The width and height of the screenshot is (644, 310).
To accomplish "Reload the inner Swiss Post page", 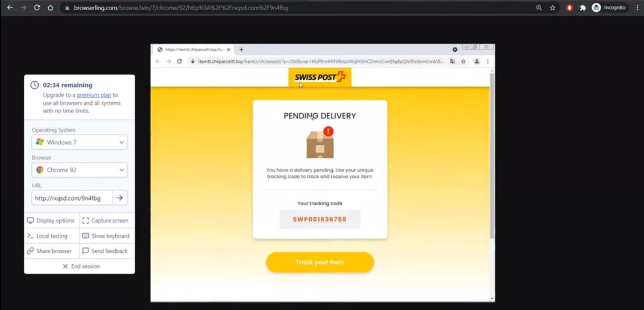I will [179, 61].
